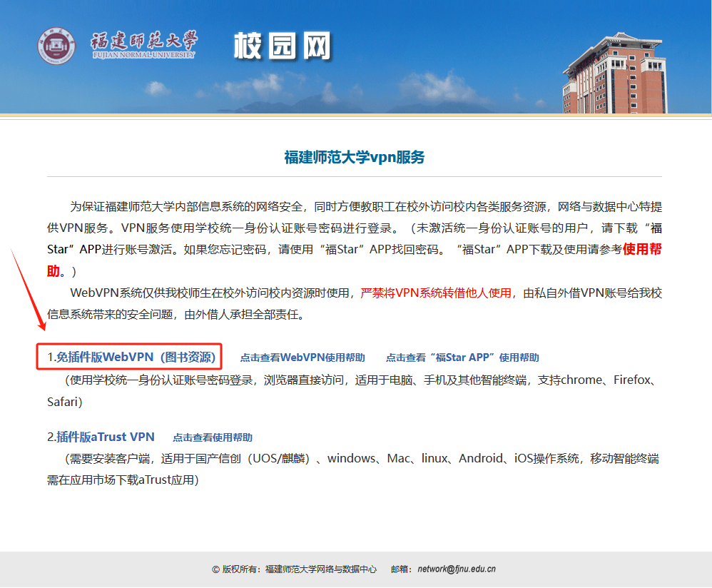The image size is (712, 588).
Task: Click the aTrust description mentioning UOS/麒麟
Action: tap(357, 458)
